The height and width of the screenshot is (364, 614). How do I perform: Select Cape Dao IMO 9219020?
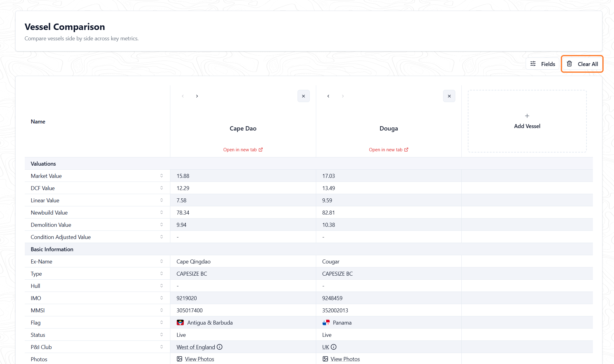click(x=187, y=298)
